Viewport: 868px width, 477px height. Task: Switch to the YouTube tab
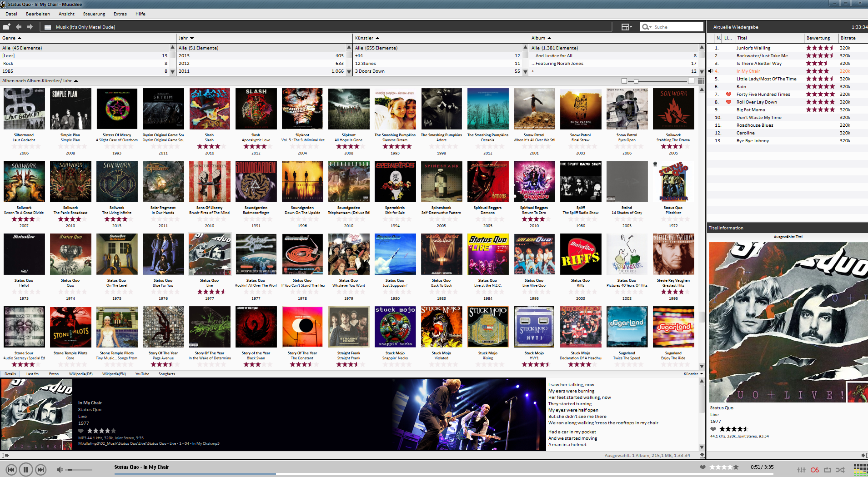(142, 374)
